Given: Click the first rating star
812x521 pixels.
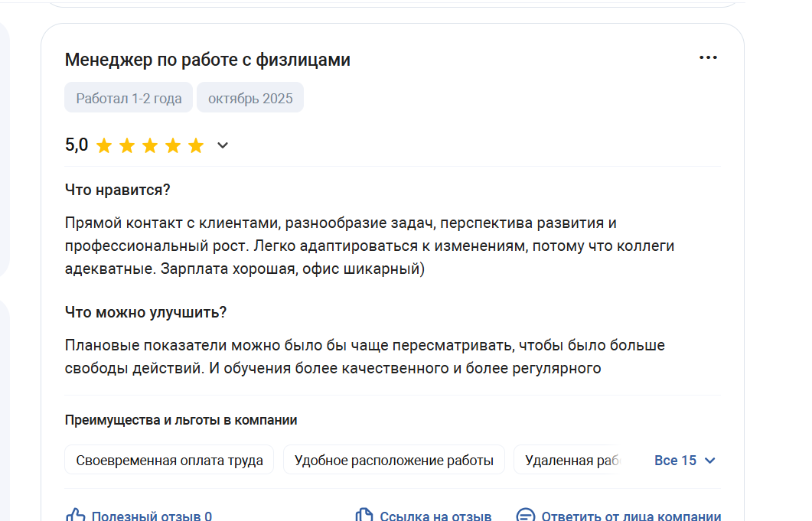Looking at the screenshot, I should pos(104,145).
